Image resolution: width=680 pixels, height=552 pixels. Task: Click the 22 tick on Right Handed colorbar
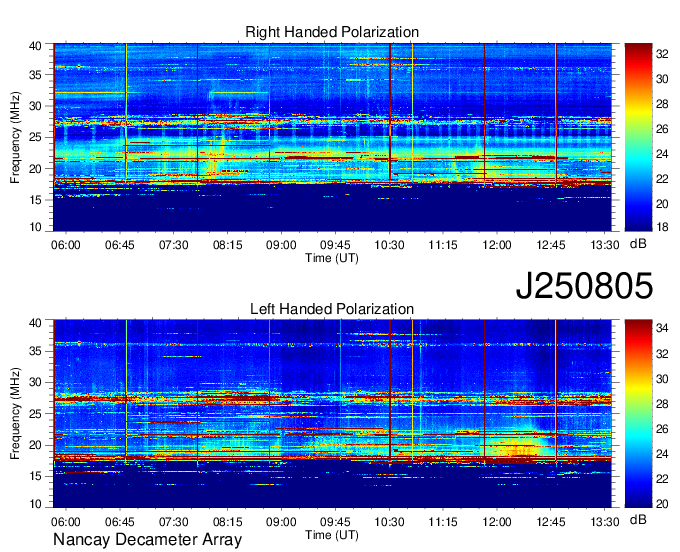662,179
